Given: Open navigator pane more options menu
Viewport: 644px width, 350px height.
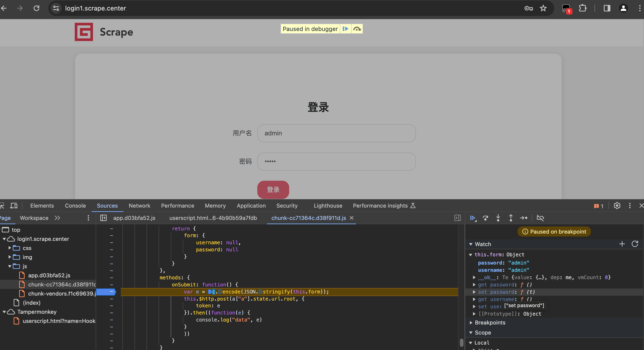Looking at the screenshot, I should (88, 218).
